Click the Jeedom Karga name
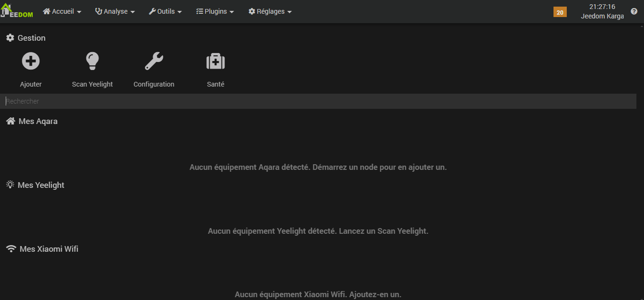Screen dimensions: 644x300 [x=602, y=16]
